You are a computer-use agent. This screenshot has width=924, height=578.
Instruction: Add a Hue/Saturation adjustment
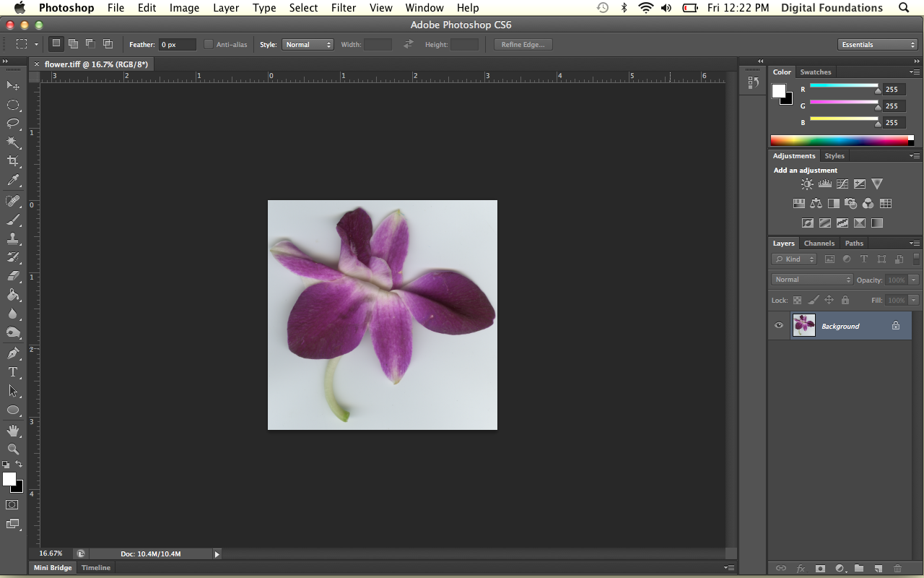799,203
